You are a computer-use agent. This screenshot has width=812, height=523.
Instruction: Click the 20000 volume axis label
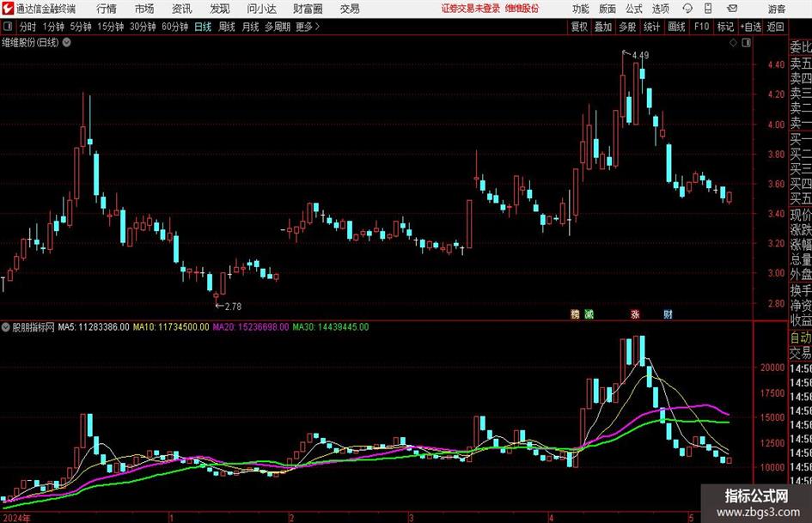[772, 368]
